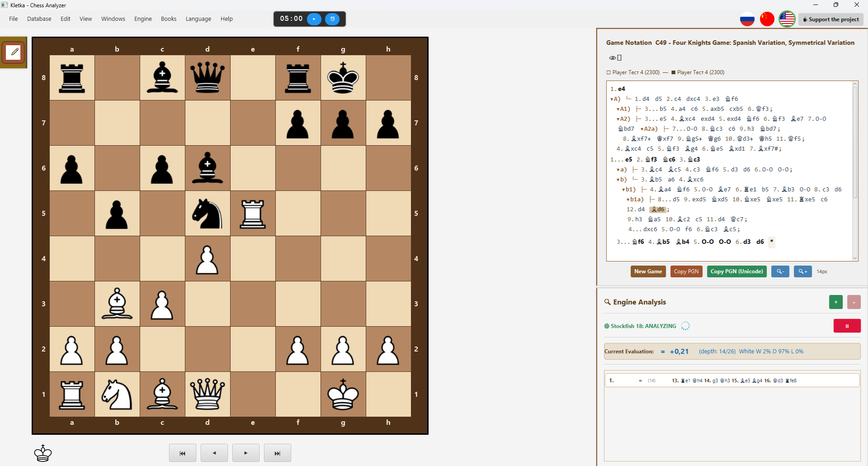The height and width of the screenshot is (466, 868).
Task: Select the white rook on e5
Action: 253,214
